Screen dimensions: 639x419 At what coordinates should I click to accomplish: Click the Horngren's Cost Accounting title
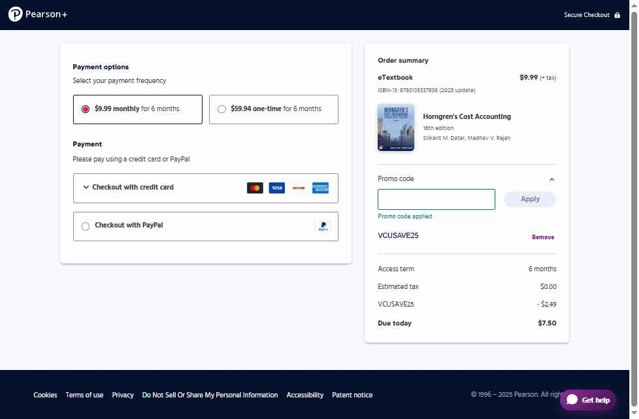pos(467,117)
